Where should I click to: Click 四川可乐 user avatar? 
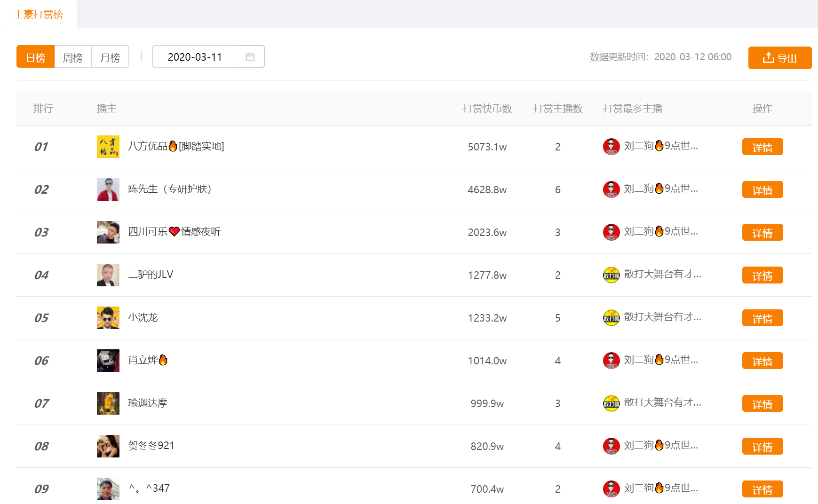[108, 232]
